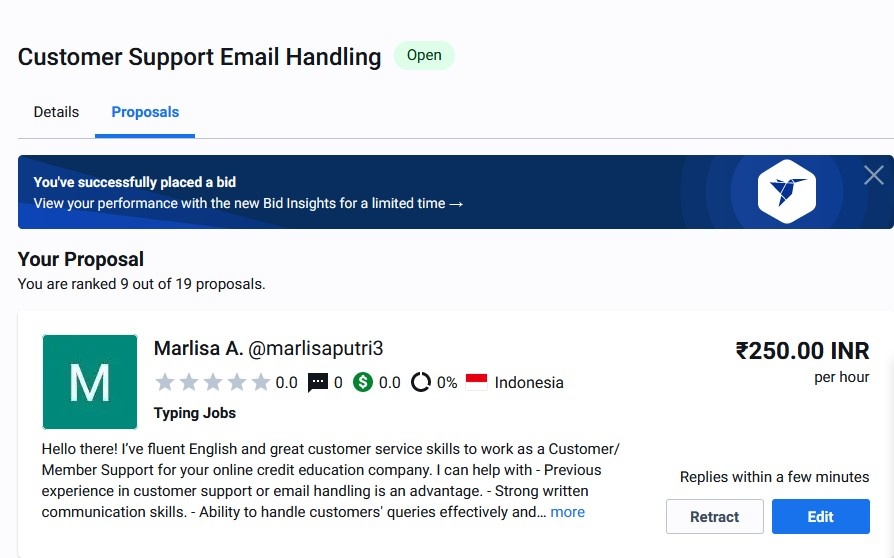Open Marlisa's green M avatar

point(90,382)
